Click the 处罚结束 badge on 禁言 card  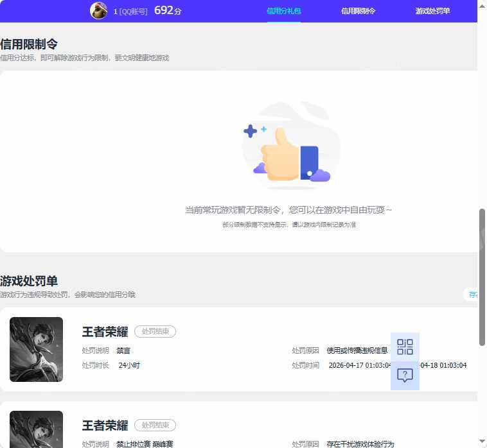(155, 331)
